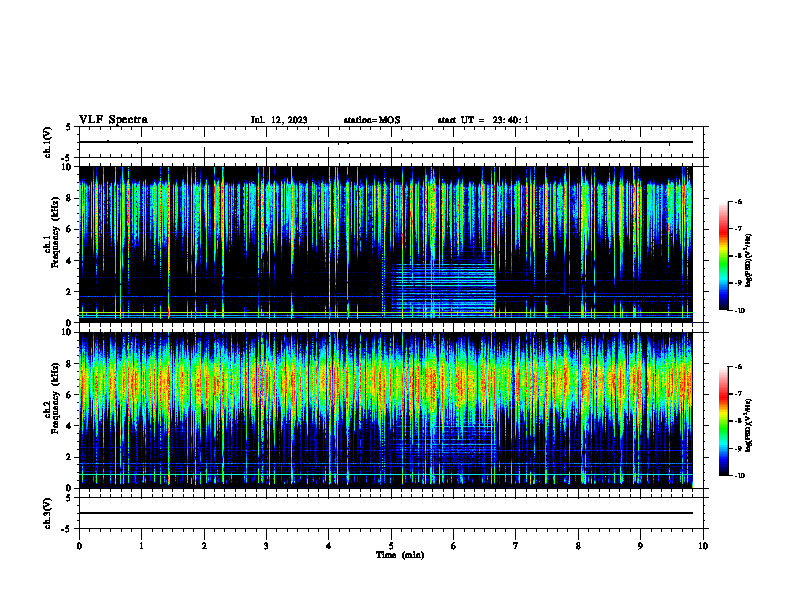
Task: Click the "station=MOS" header label
Action: click(372, 120)
